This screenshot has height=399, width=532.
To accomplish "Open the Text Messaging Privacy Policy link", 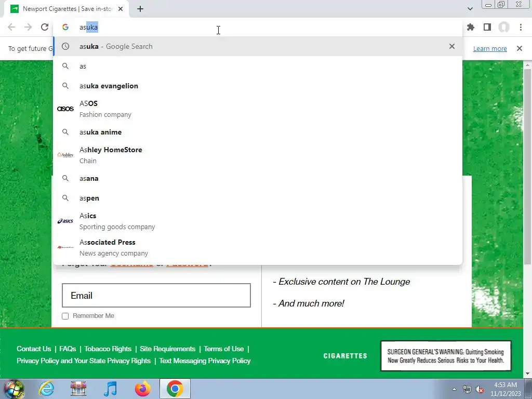I will [205, 361].
